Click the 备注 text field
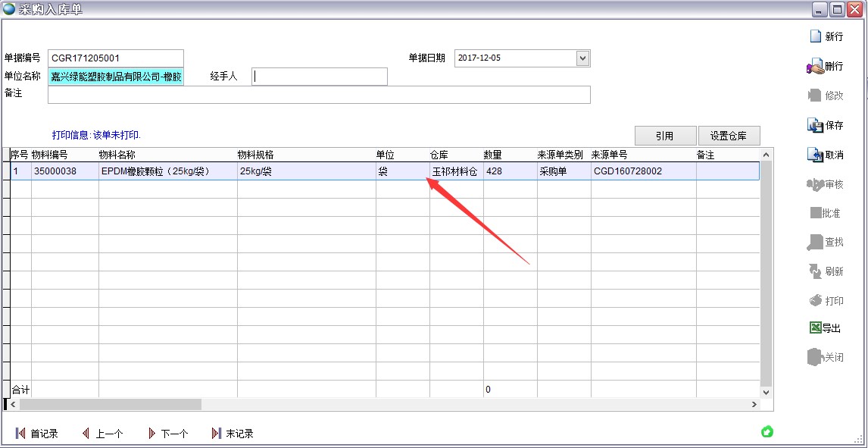 click(318, 95)
